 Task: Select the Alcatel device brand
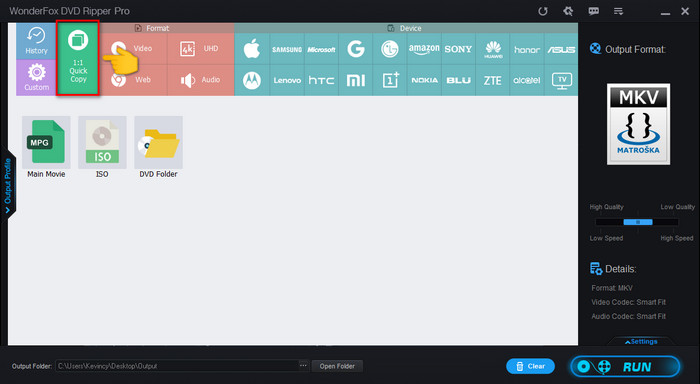coord(527,80)
